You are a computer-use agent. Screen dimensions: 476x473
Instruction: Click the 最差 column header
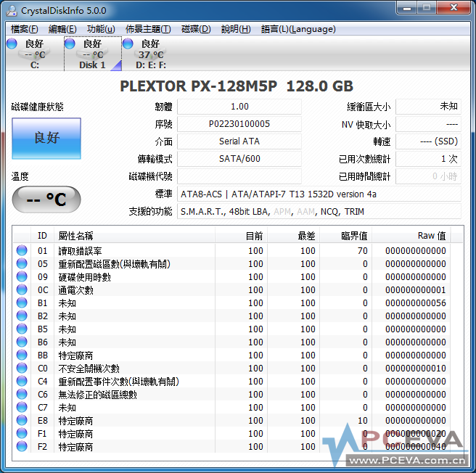(x=294, y=236)
